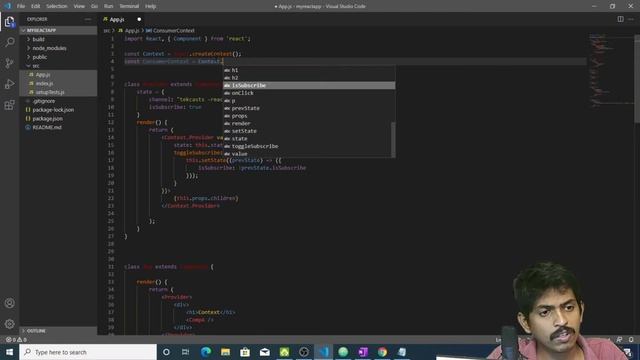The width and height of the screenshot is (640, 360).
Task: Open the Extensions view
Action: (9, 105)
